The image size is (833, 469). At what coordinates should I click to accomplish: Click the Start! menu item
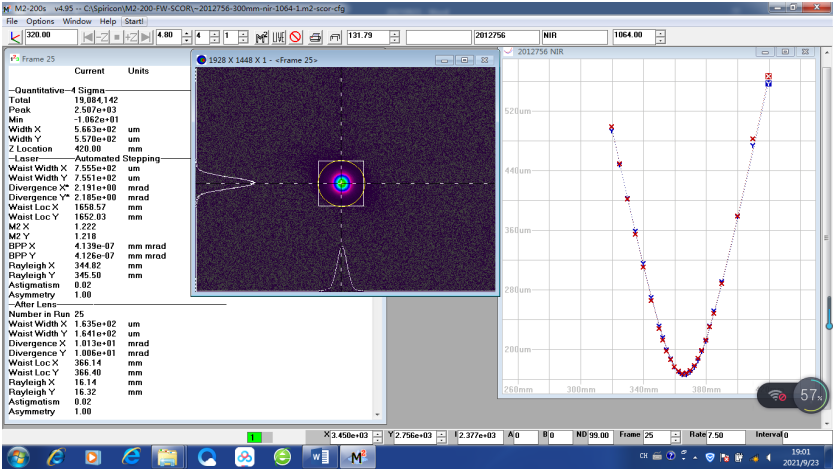coord(135,21)
